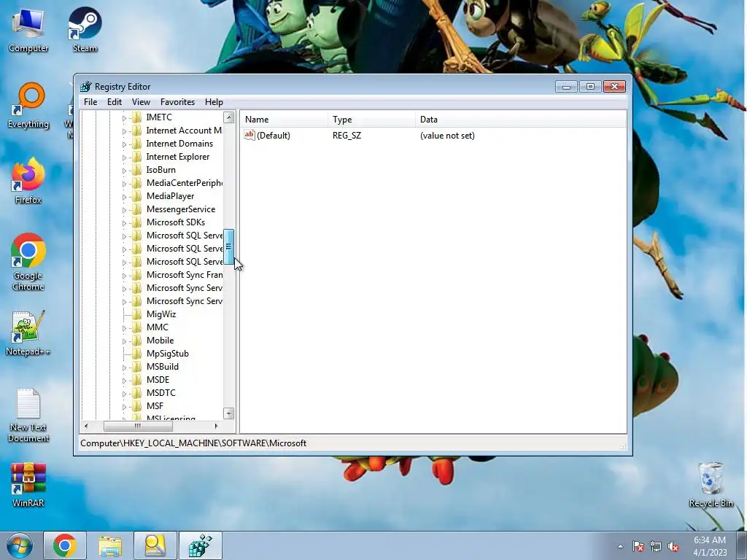Open the Everything desktop shortcut
Screen dimensions: 747x560
(28, 106)
